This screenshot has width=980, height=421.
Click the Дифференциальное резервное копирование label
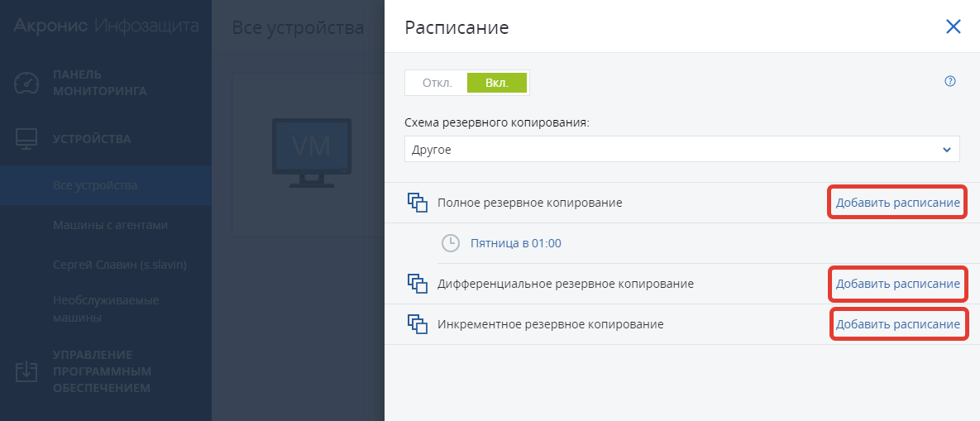point(566,284)
